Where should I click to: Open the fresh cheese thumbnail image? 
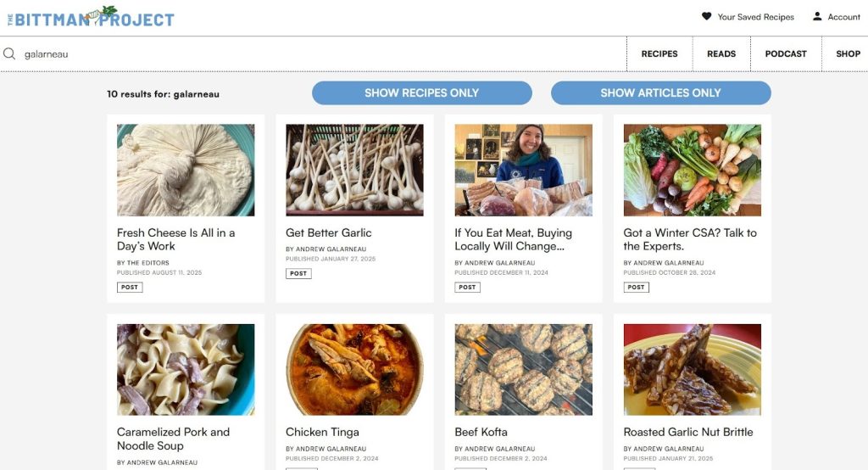[x=186, y=170]
